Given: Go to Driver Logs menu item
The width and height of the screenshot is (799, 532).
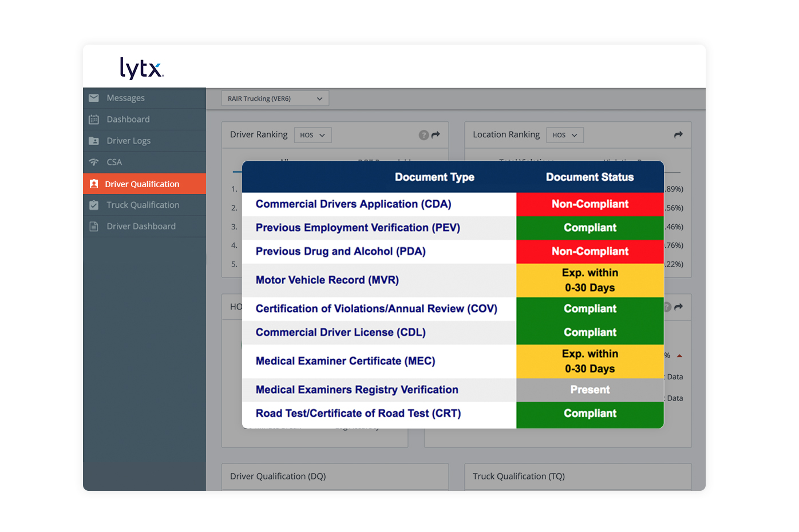Looking at the screenshot, I should tap(128, 141).
